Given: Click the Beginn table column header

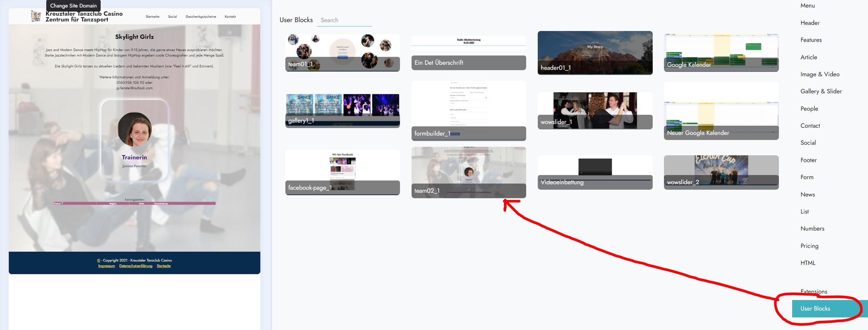Looking at the screenshot, I should [113, 204].
